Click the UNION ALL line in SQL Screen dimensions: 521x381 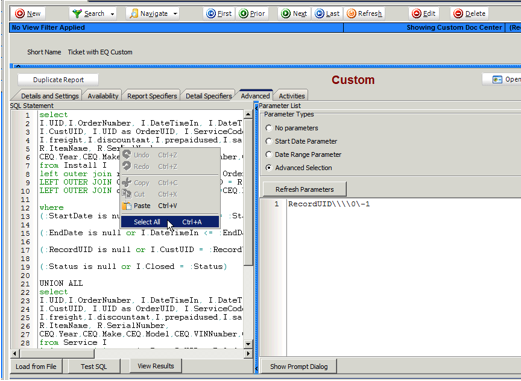(x=61, y=283)
